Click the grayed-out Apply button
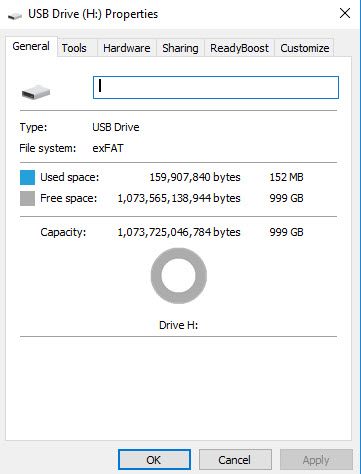The width and height of the screenshot is (361, 474). 316,460
